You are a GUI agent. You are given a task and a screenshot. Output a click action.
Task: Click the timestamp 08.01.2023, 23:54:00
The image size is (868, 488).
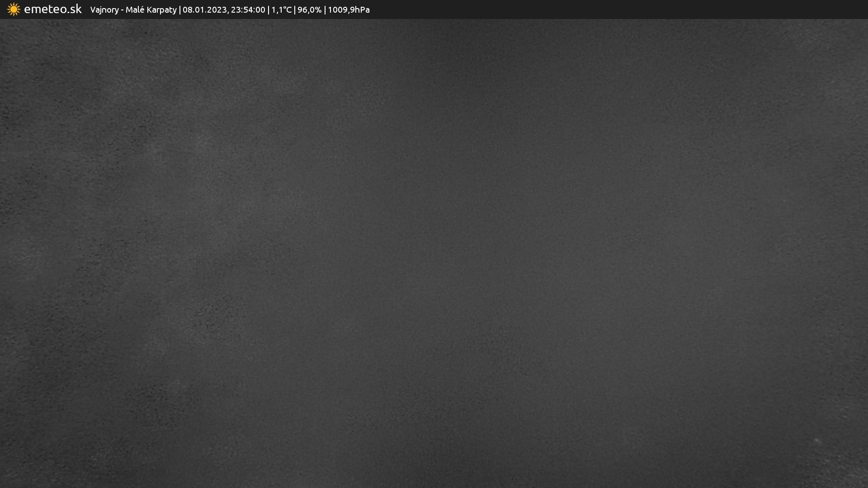coord(224,10)
